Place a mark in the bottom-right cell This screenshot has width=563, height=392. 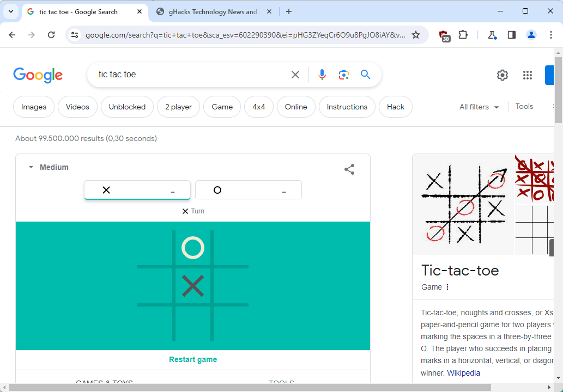click(231, 323)
